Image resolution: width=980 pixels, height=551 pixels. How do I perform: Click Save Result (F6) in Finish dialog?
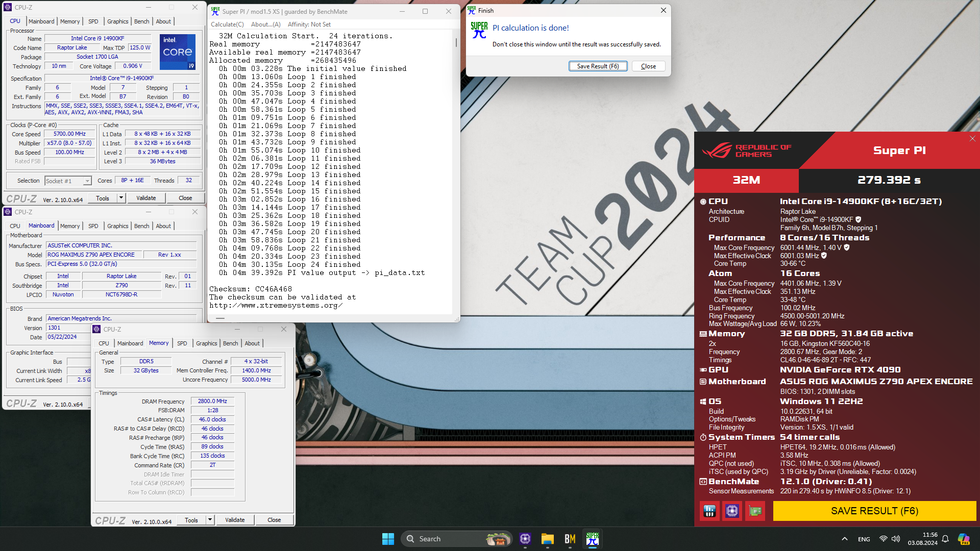598,66
